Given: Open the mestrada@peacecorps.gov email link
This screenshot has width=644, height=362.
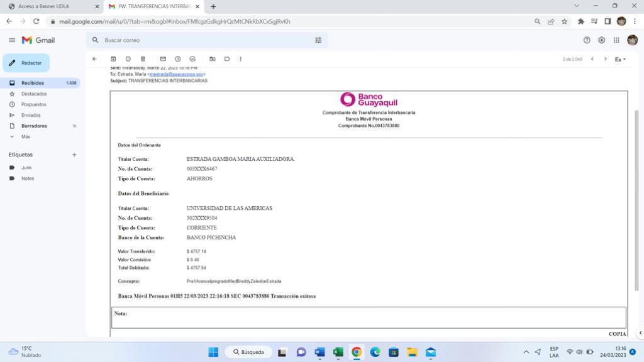Looking at the screenshot, I should (x=176, y=74).
